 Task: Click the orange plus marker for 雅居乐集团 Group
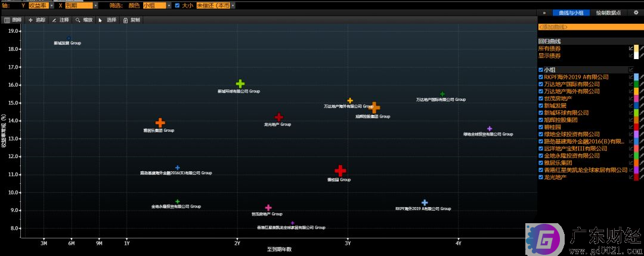[x=160, y=122]
